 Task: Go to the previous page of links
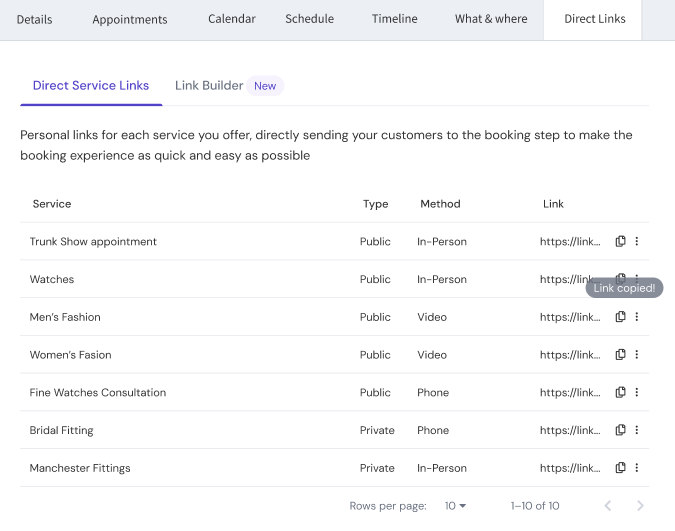607,506
